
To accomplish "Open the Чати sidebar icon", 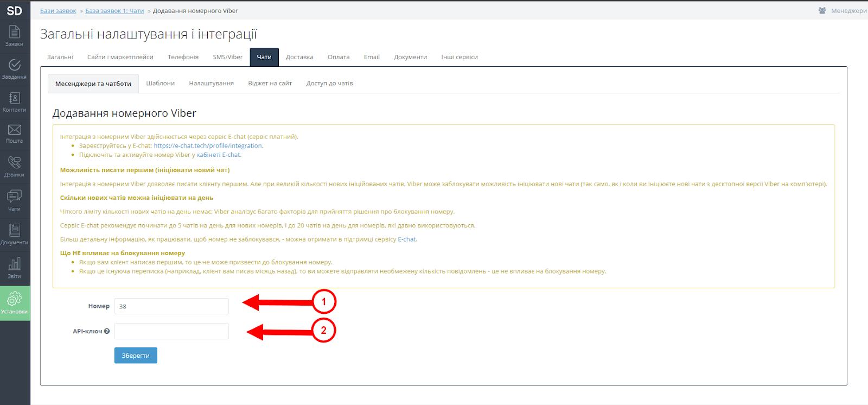I will click(x=15, y=200).
